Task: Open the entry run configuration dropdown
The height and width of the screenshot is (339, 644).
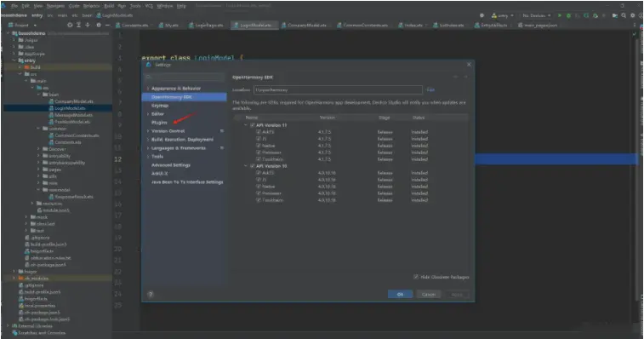Action: point(503,15)
